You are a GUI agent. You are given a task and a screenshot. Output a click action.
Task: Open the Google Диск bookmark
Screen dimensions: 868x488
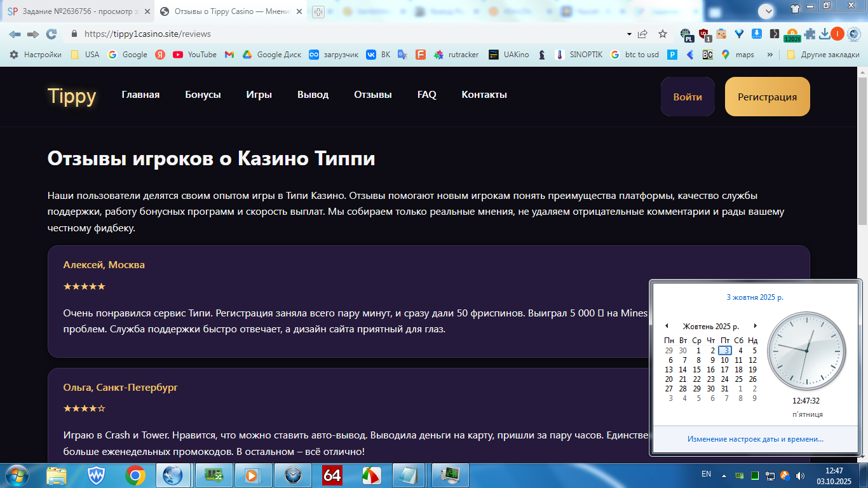(x=272, y=55)
